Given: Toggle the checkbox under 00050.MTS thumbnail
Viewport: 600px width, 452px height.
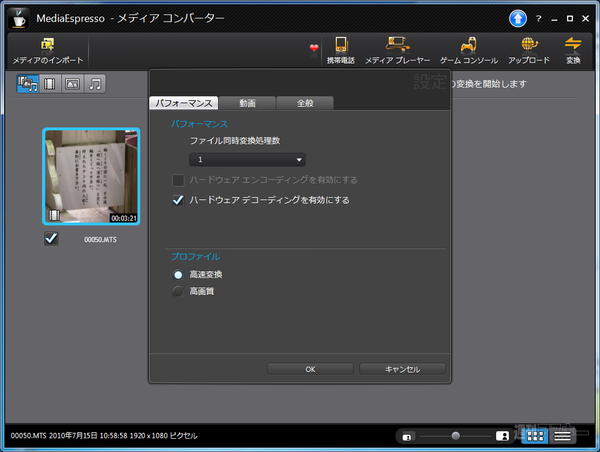Looking at the screenshot, I should click(52, 238).
